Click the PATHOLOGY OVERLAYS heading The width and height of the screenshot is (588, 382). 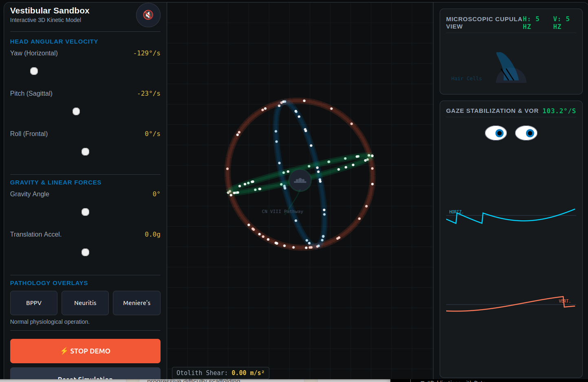click(49, 283)
